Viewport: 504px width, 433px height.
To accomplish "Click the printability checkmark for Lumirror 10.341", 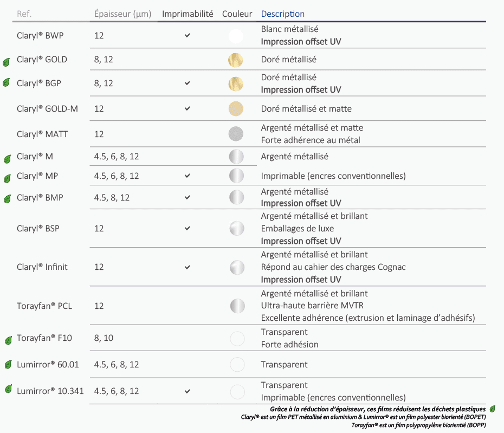I will point(188,391).
